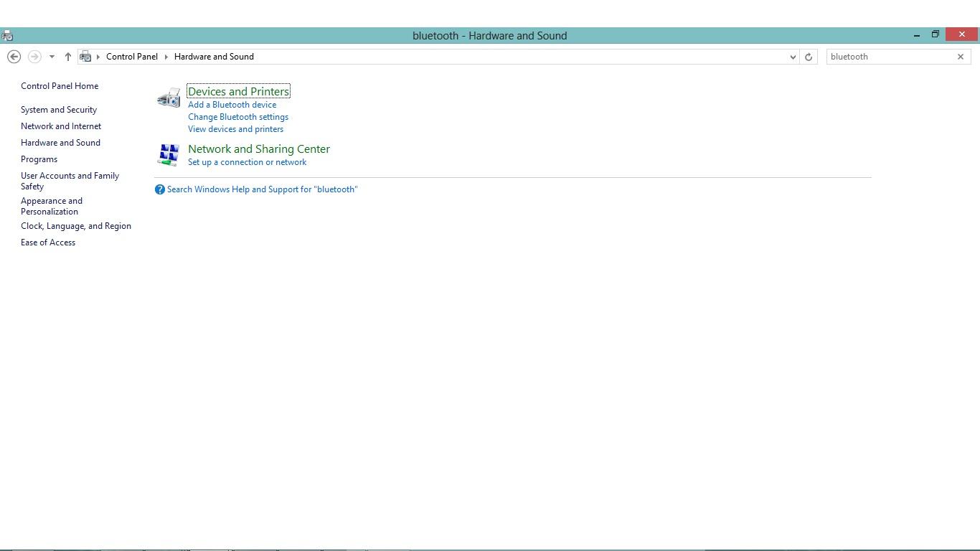Image resolution: width=980 pixels, height=551 pixels.
Task: Click Set up a connection or network
Action: pyautogui.click(x=247, y=162)
